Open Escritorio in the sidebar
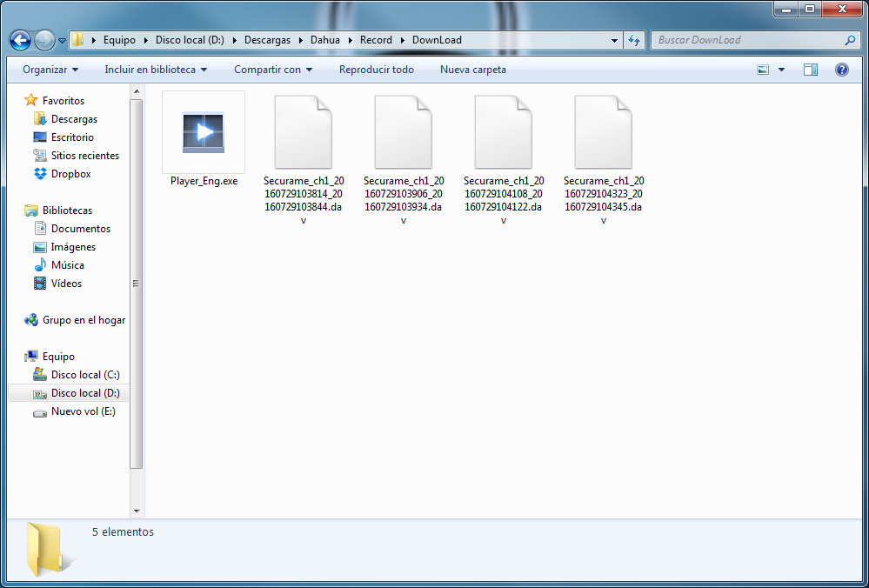 pos(72,137)
